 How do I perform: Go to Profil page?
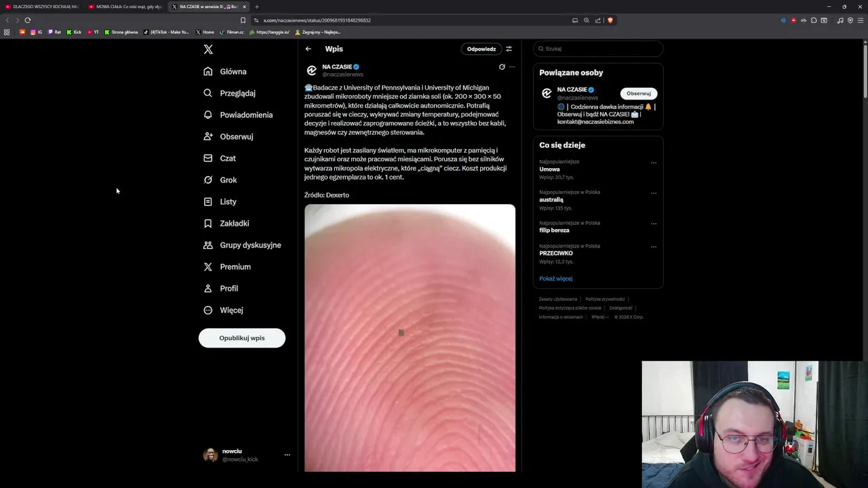click(221, 288)
